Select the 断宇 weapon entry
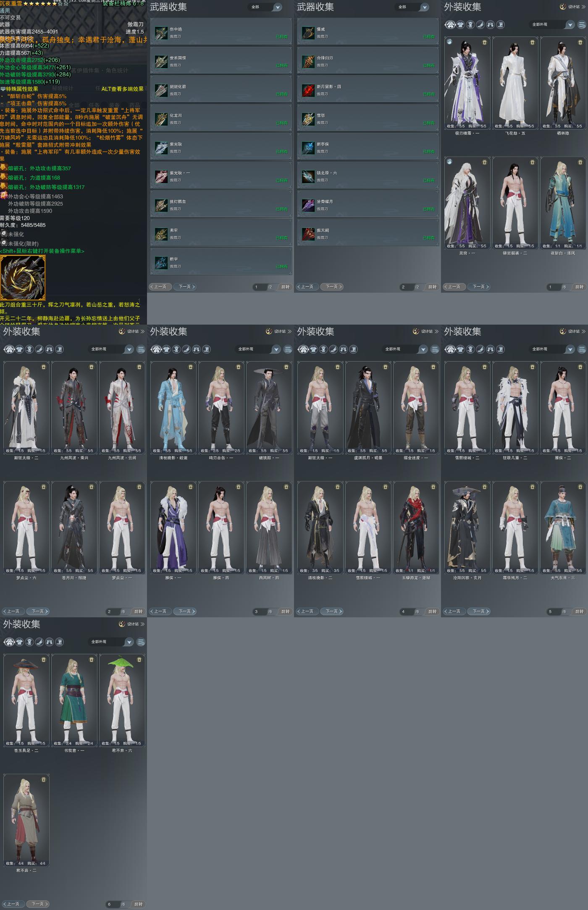 220,262
